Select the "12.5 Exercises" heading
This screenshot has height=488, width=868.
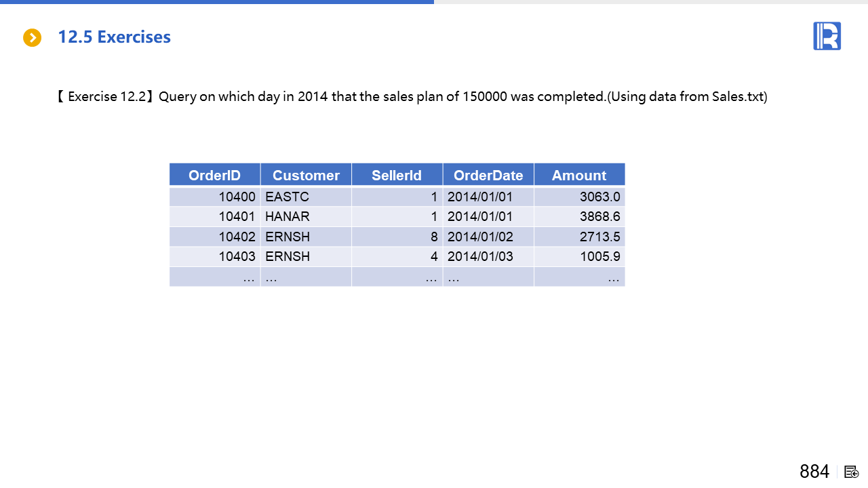tap(114, 37)
